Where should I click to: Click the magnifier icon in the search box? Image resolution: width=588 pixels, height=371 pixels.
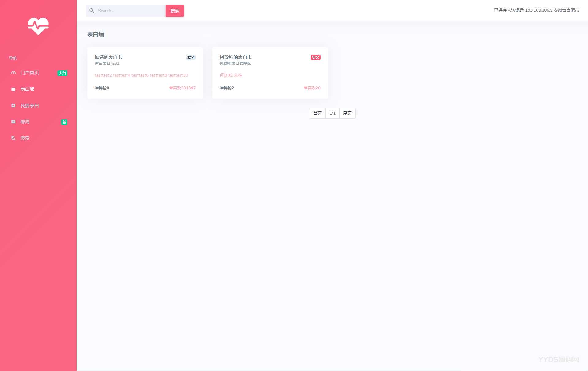coord(92,11)
